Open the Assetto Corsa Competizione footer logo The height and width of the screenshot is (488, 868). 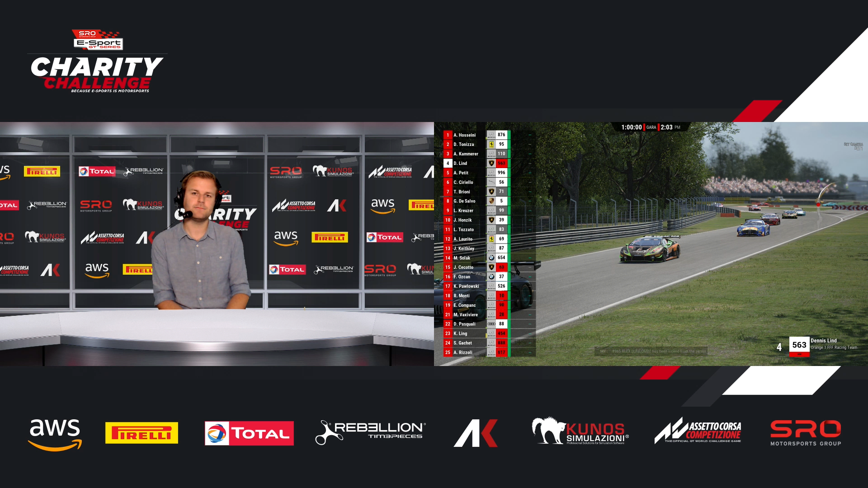[x=698, y=432]
